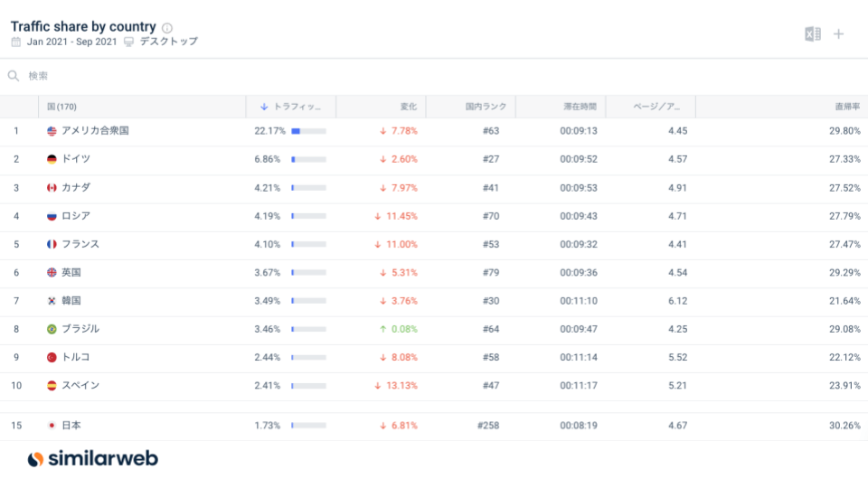Click the Japan flag icon
Screen dimensions: 868x488
[52, 426]
